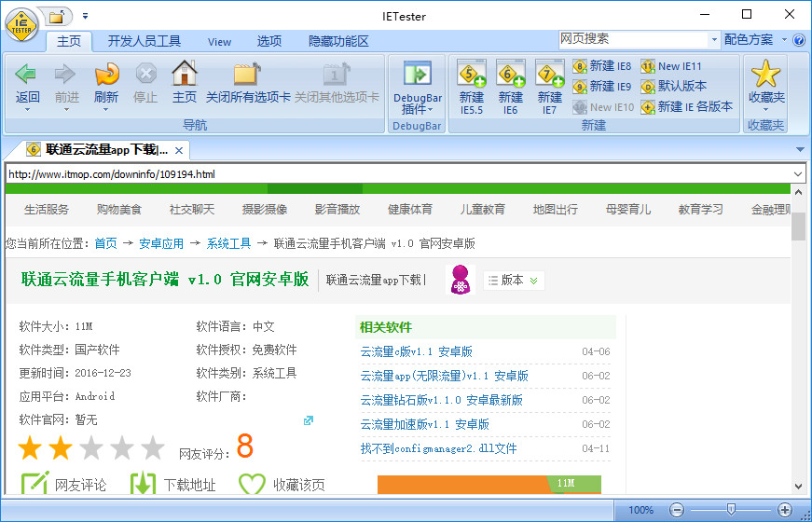Click the folder icon in quick access toolbar
This screenshot has height=522, width=812.
[x=57, y=17]
